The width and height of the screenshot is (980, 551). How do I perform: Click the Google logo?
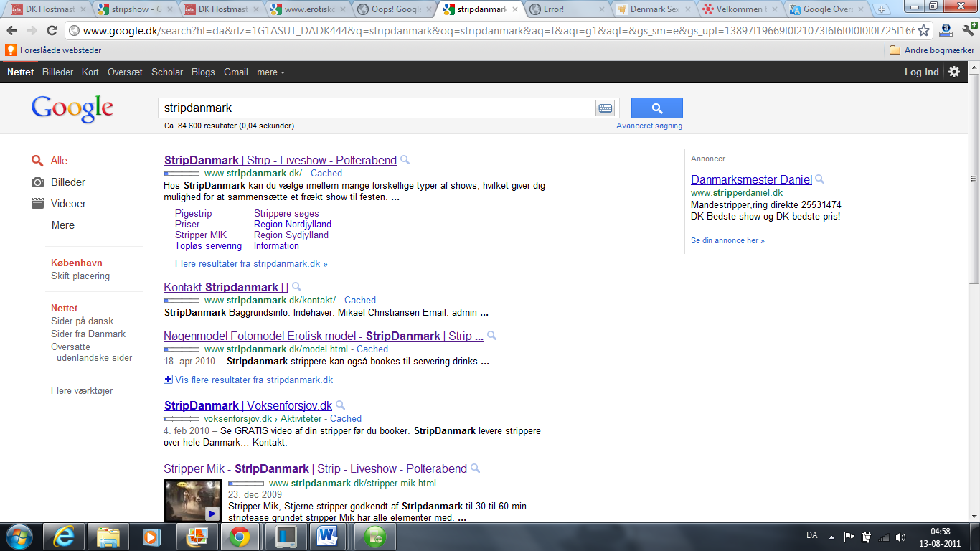coord(72,108)
